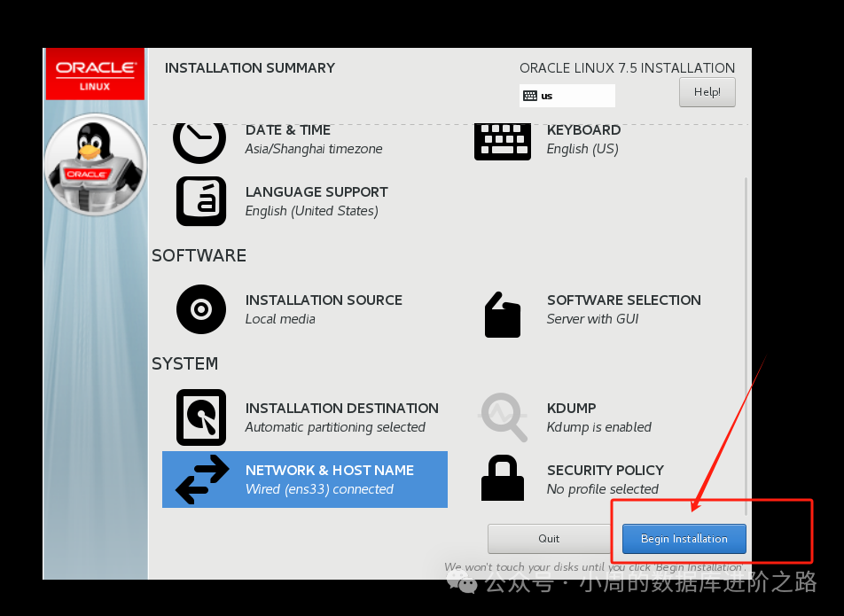Open Installation Destination hard drive icon
Viewport: 844px width, 616px height.
click(x=200, y=417)
